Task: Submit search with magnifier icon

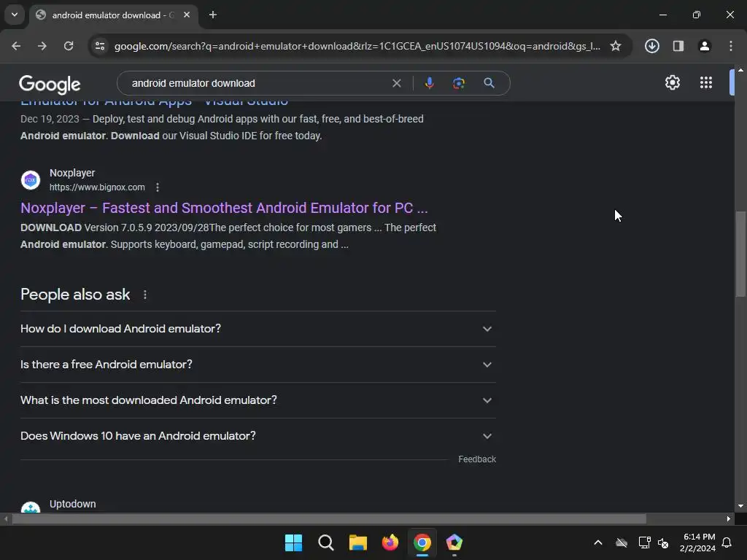Action: pos(489,83)
